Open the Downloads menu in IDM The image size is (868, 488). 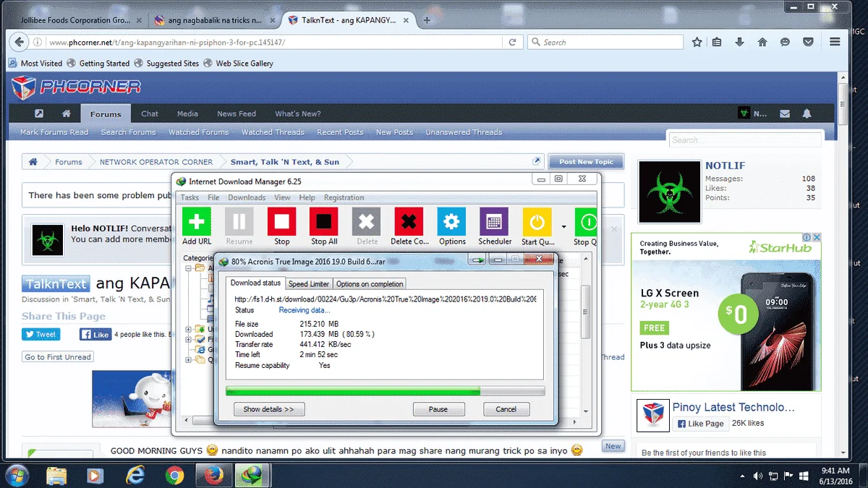point(247,197)
